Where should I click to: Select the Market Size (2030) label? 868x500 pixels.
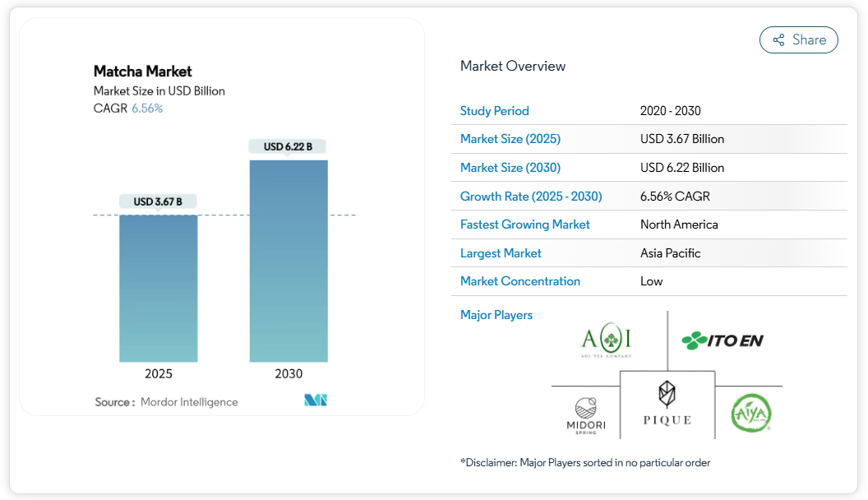point(510,168)
